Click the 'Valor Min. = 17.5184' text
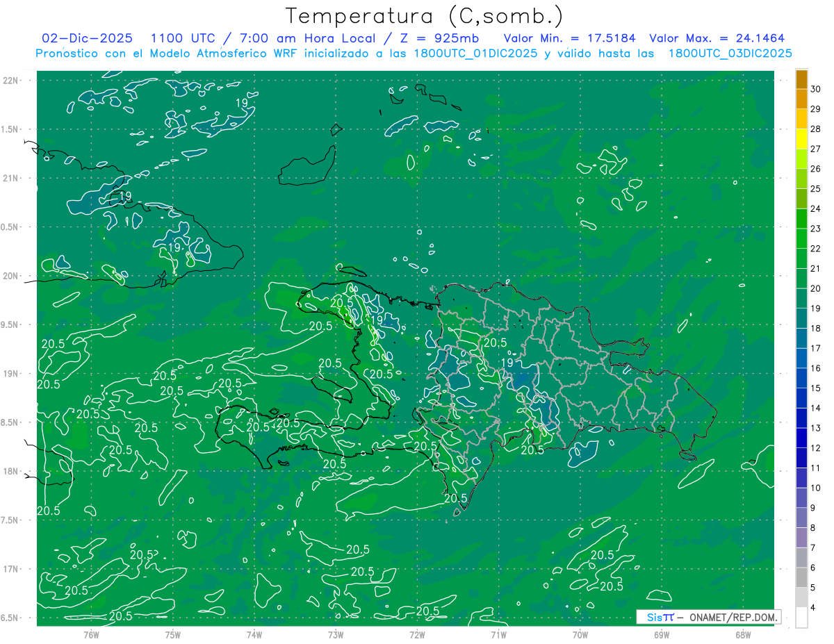834x644 pixels. click(569, 38)
